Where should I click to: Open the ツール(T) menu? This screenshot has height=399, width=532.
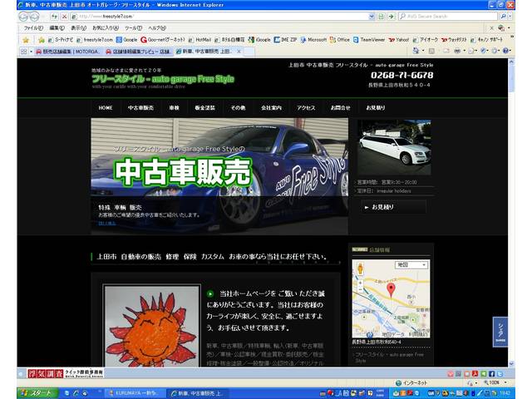tap(133, 28)
